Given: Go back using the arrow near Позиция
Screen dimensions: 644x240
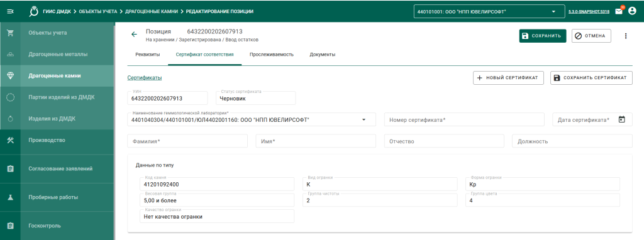Looking at the screenshot, I should 135,35.
